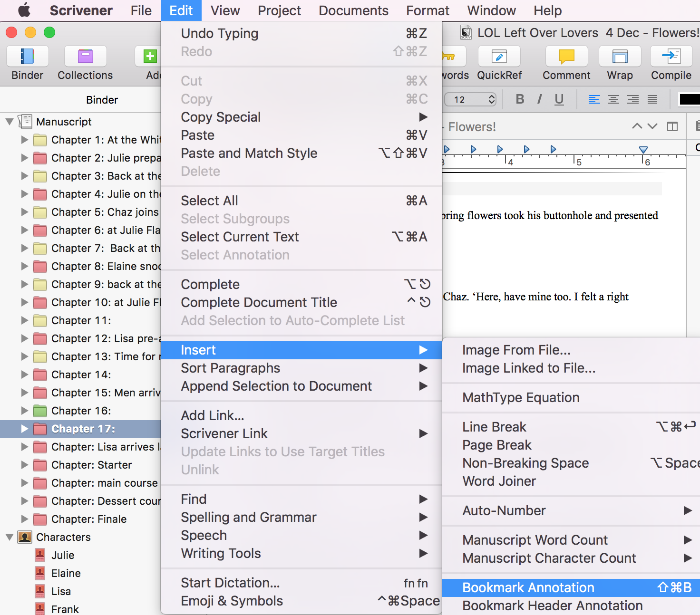The image size is (700, 615).
Task: Click the green Add document icon
Action: (150, 56)
